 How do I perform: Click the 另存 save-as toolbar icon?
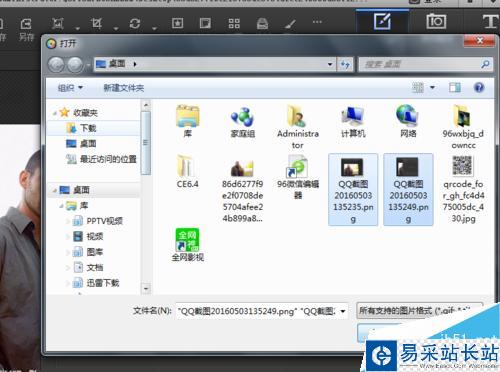pos(26,29)
